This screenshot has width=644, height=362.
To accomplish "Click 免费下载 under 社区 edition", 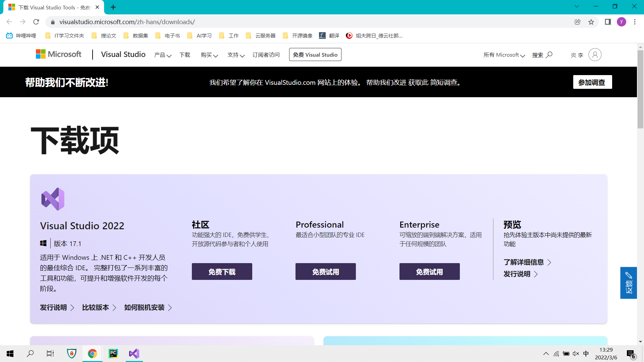I will pos(222,271).
